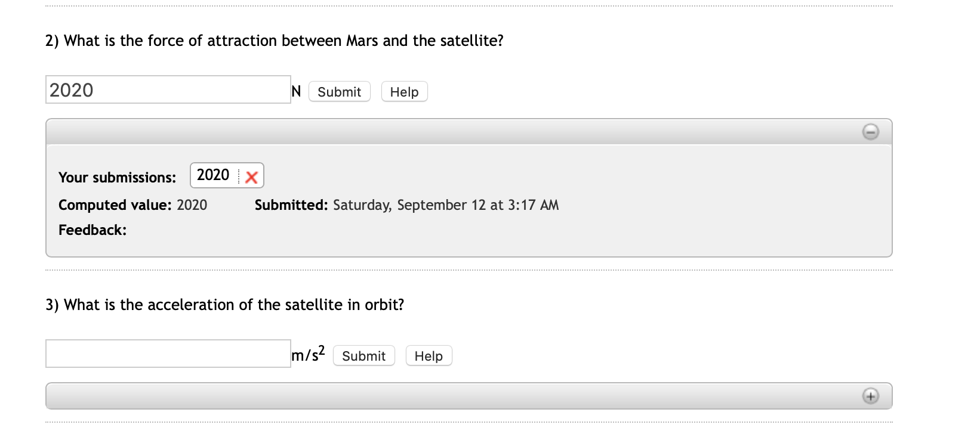The width and height of the screenshot is (980, 440).
Task: Submit the force of attraction answer
Action: click(339, 92)
